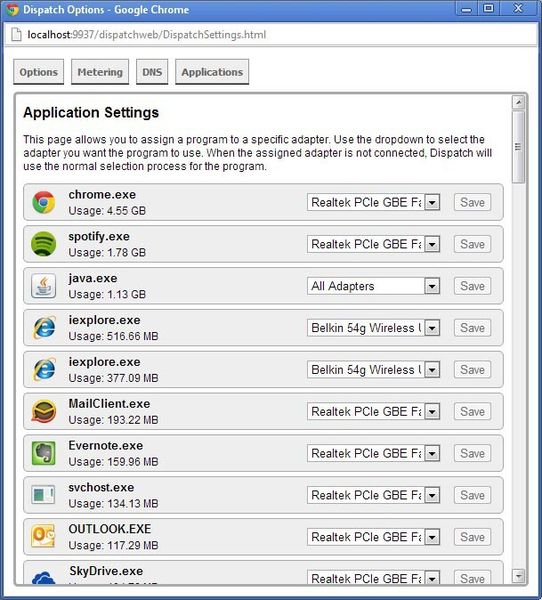
Task: Click the MailClient.exe envelope icon
Action: tap(44, 411)
